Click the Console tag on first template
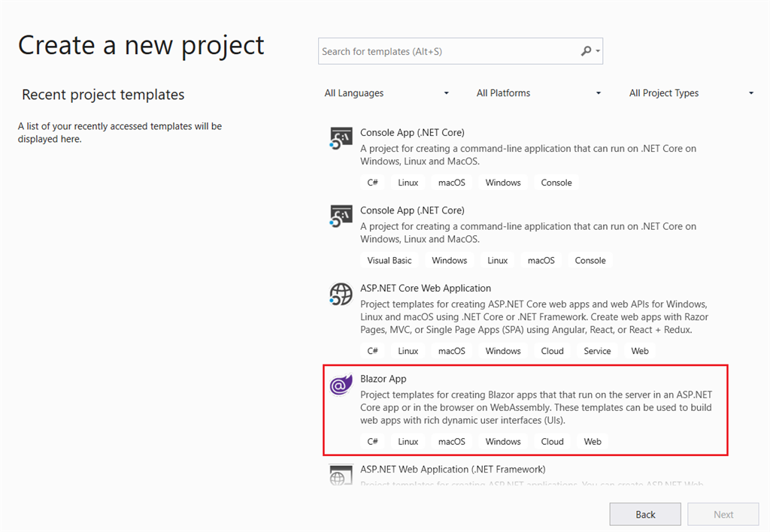The width and height of the screenshot is (770, 532). pos(556,183)
